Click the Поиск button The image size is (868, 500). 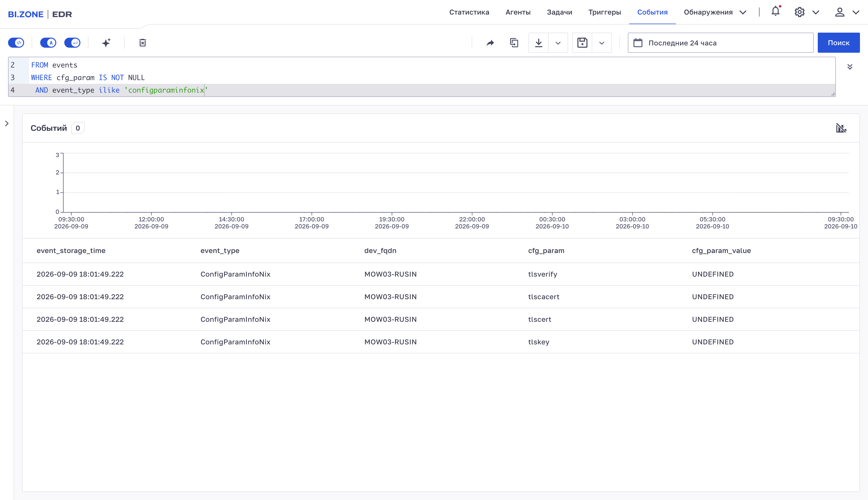click(x=838, y=43)
